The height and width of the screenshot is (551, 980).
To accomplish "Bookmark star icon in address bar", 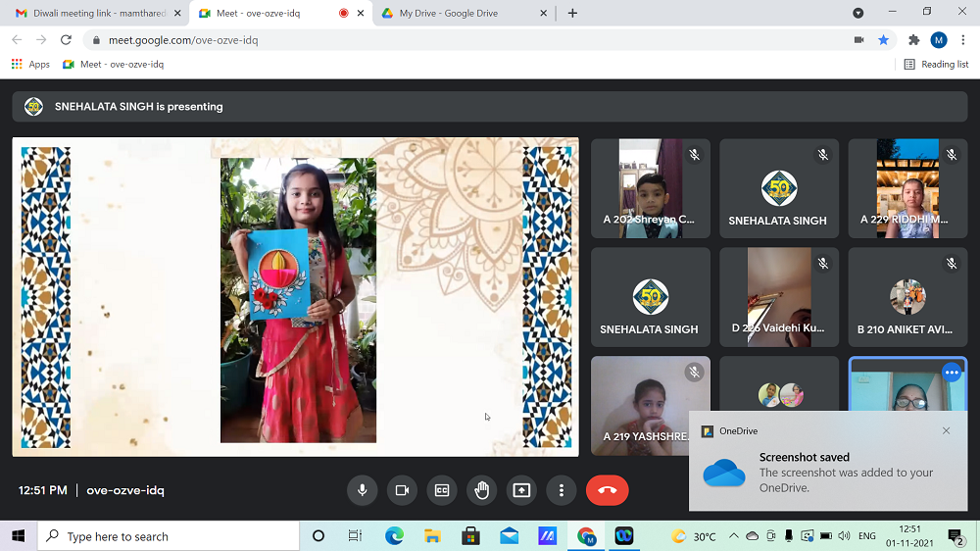I will point(883,40).
